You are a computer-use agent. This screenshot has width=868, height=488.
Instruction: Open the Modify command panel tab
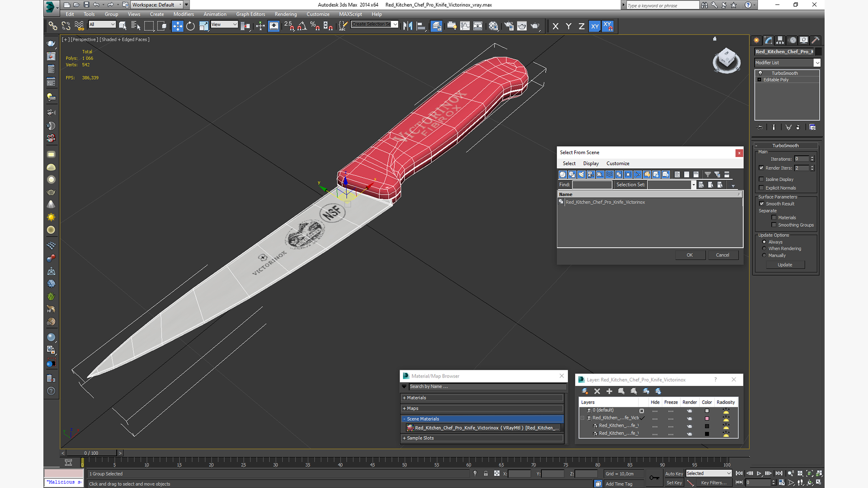pos(768,40)
